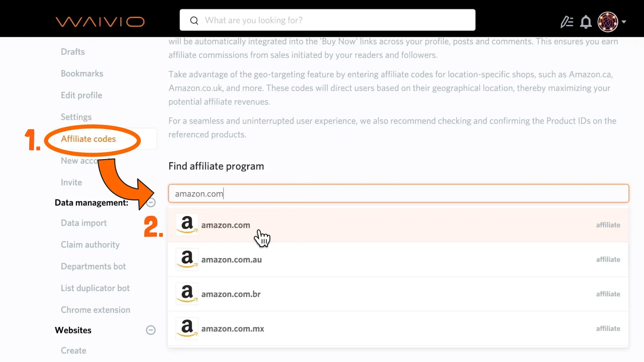Image resolution: width=644 pixels, height=362 pixels.
Task: Click the Data management heading
Action: point(91,203)
